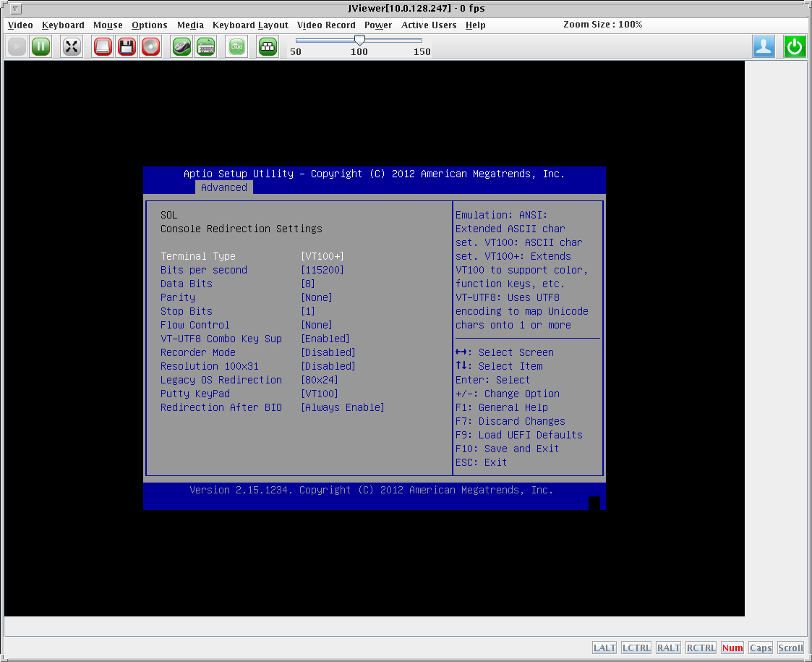Click the Redirection After BIO label
Viewport: 812px width, 662px height.
pyautogui.click(x=221, y=407)
